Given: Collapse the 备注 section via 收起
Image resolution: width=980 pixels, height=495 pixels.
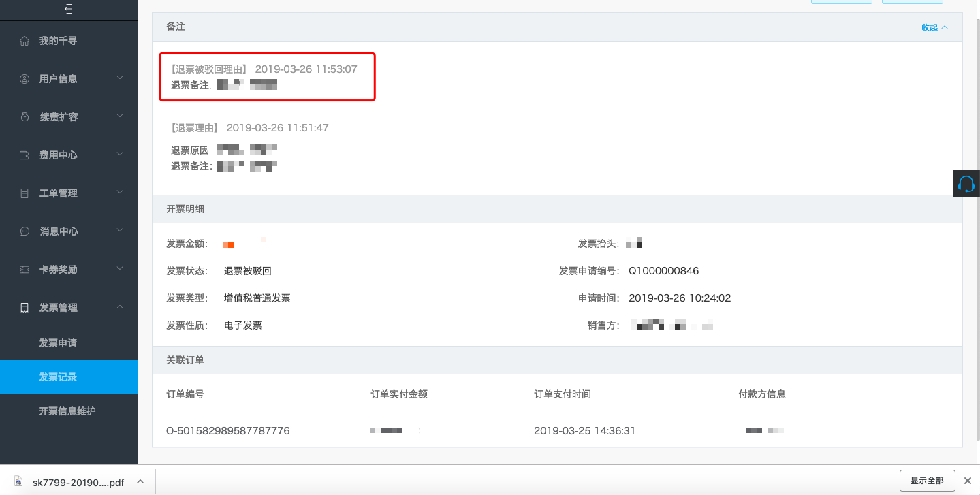Looking at the screenshot, I should click(x=934, y=27).
